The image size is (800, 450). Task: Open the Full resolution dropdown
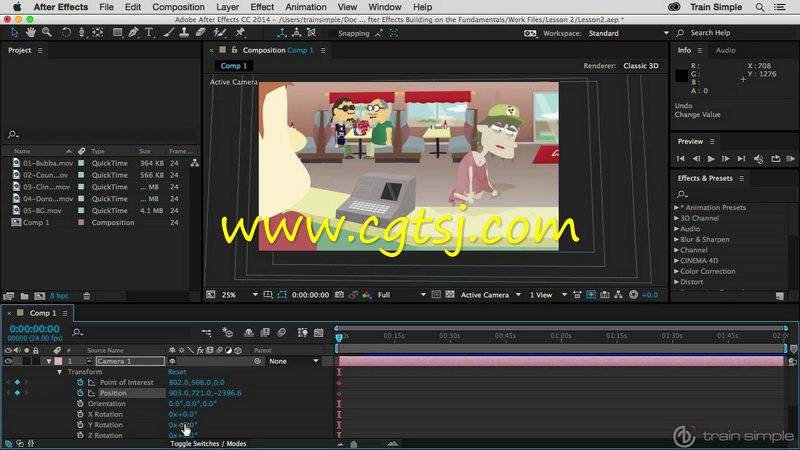(x=402, y=295)
